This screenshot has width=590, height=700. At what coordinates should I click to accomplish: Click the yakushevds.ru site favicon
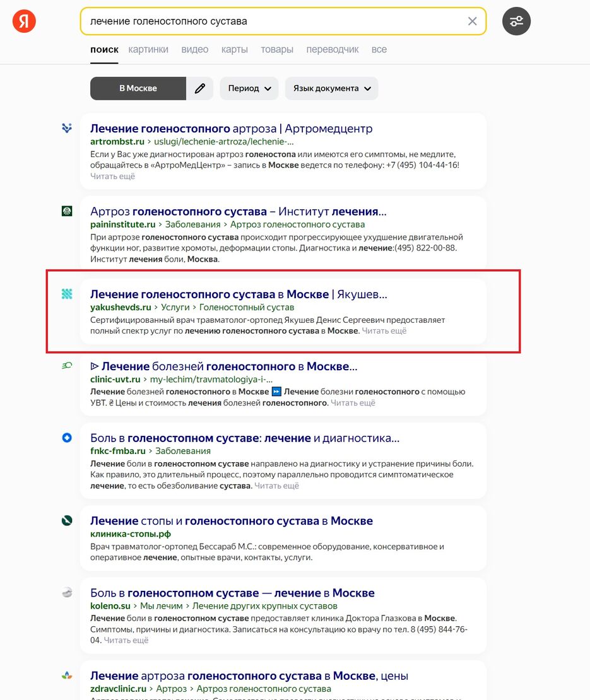coord(67,294)
